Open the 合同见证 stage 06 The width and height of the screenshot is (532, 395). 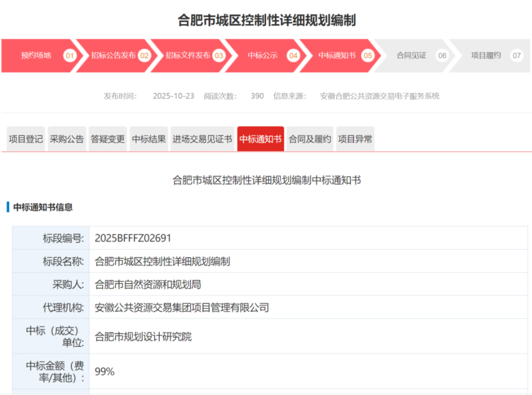click(x=410, y=55)
